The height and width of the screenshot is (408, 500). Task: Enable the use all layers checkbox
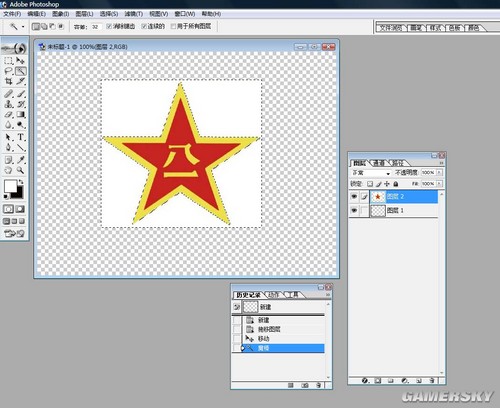point(173,26)
